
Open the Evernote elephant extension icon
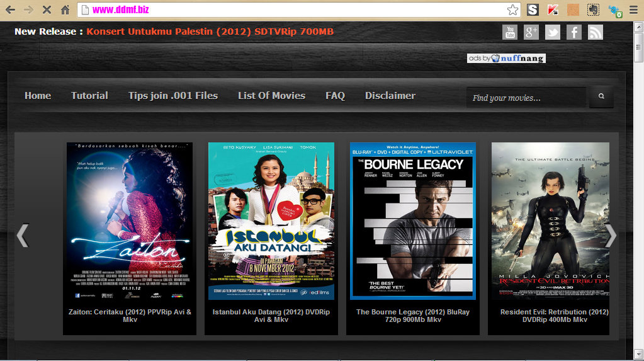(x=593, y=9)
